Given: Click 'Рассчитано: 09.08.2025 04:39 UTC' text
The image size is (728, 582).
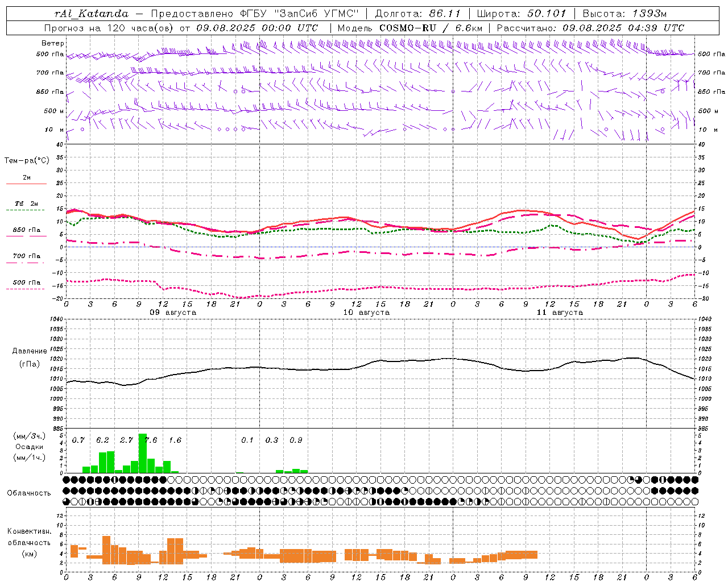Looking at the screenshot, I should [590, 28].
